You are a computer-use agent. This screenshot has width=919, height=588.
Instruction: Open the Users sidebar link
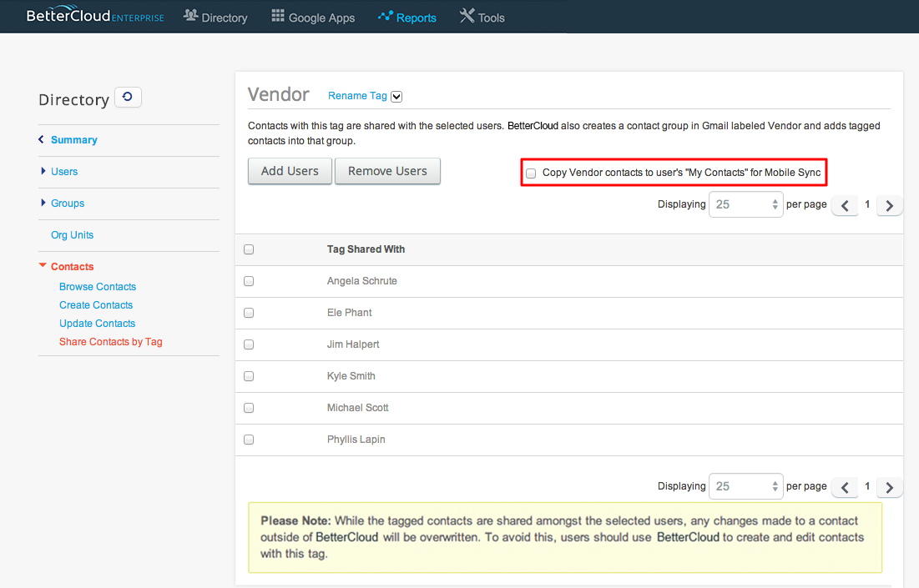pos(64,172)
